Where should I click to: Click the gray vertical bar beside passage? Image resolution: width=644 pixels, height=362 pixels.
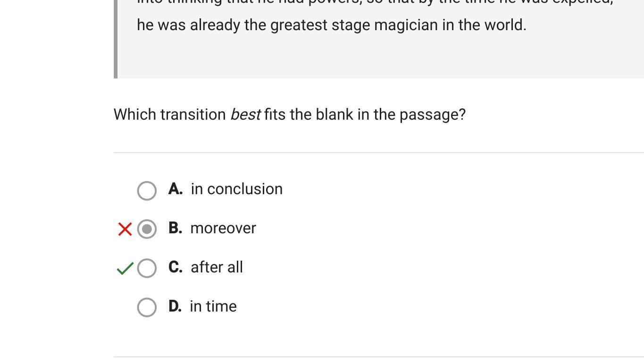tap(116, 38)
